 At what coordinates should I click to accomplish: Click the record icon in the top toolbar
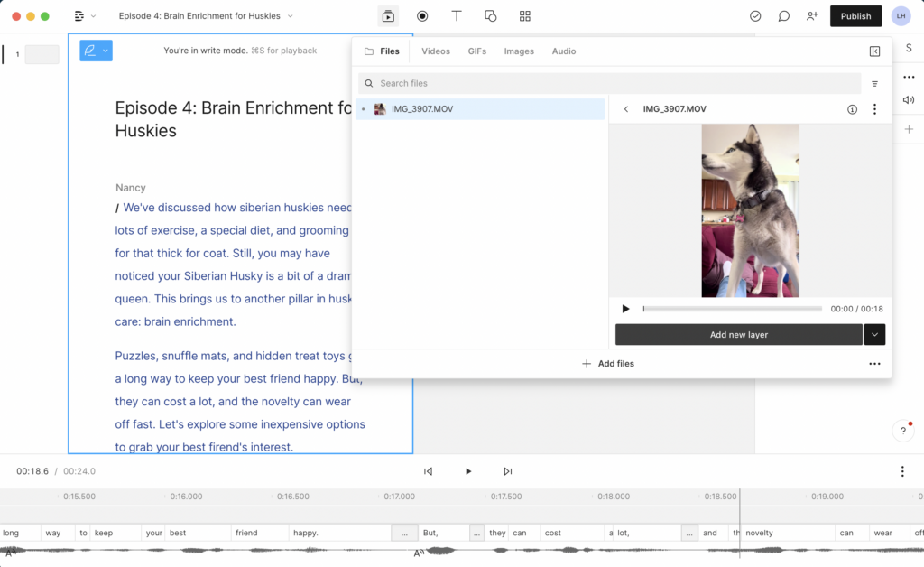click(420, 15)
